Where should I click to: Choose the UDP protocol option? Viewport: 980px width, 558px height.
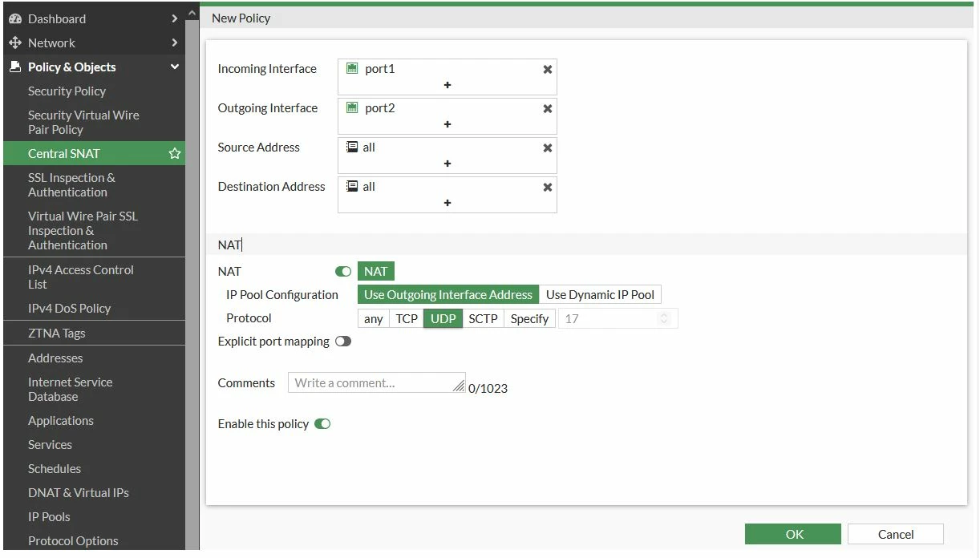pyautogui.click(x=443, y=319)
